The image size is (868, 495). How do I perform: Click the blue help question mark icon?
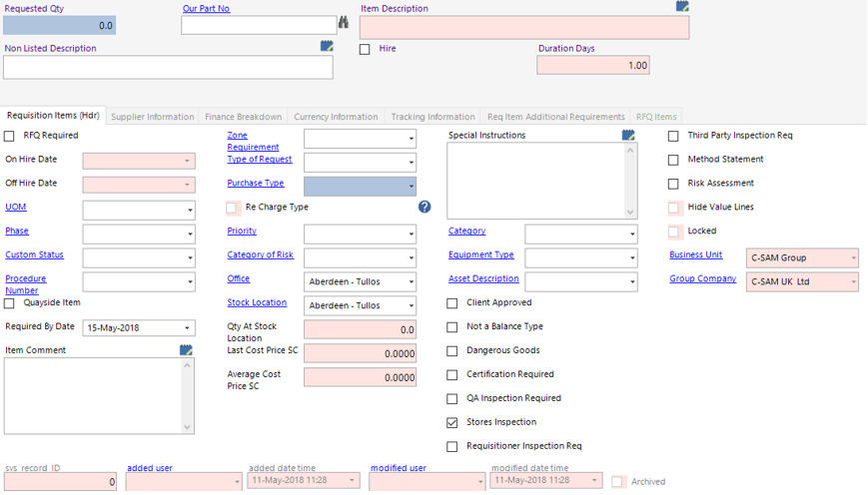pyautogui.click(x=425, y=207)
